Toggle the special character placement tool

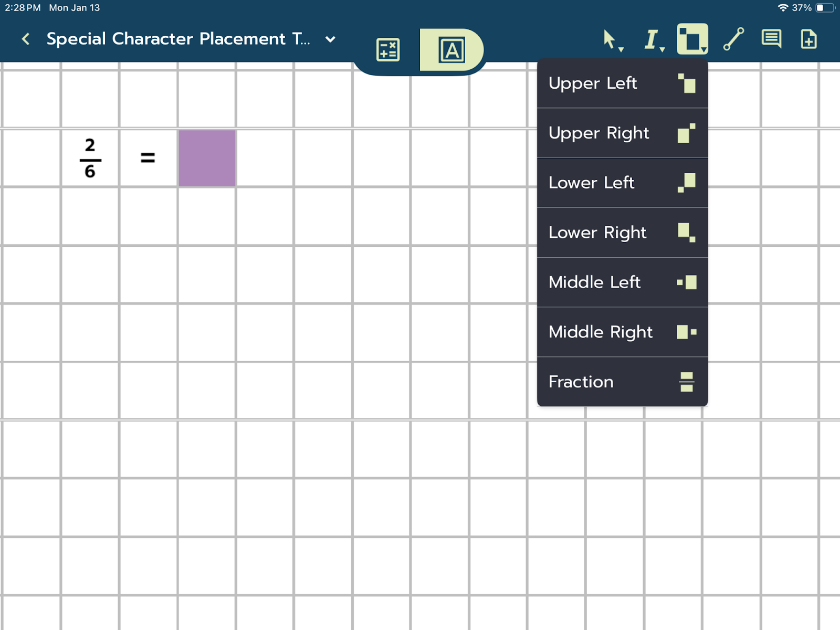click(692, 39)
